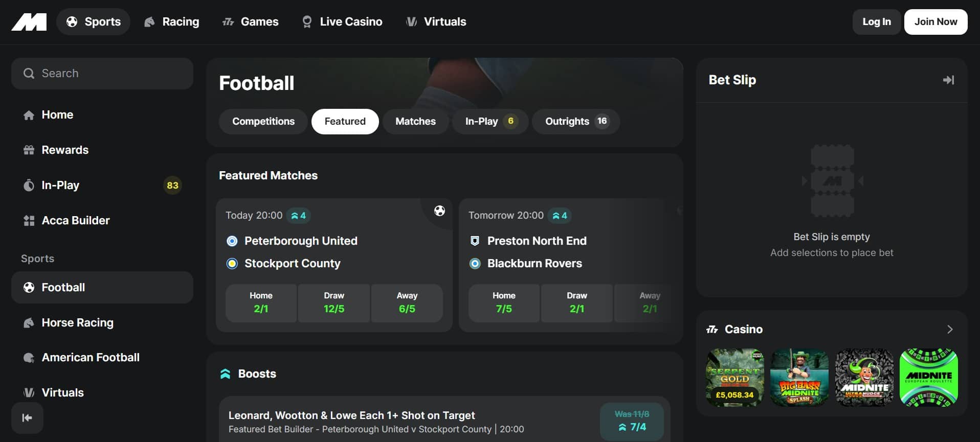
Task: Open the Live Casino menu
Action: (x=342, y=22)
